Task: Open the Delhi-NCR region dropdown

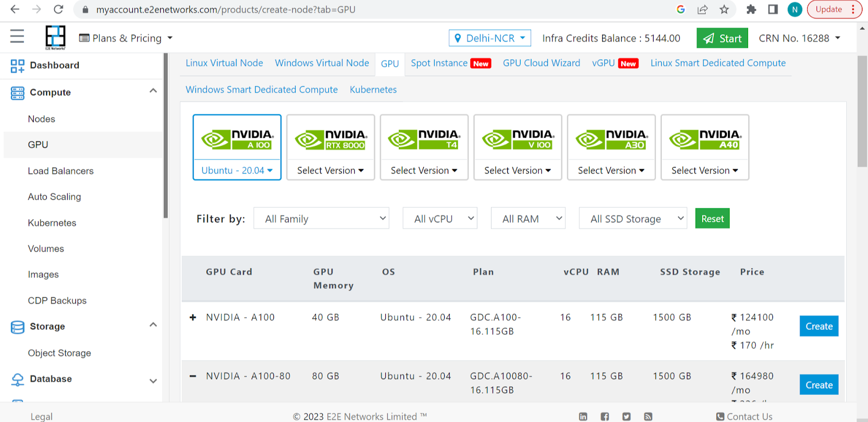Action: pos(489,38)
